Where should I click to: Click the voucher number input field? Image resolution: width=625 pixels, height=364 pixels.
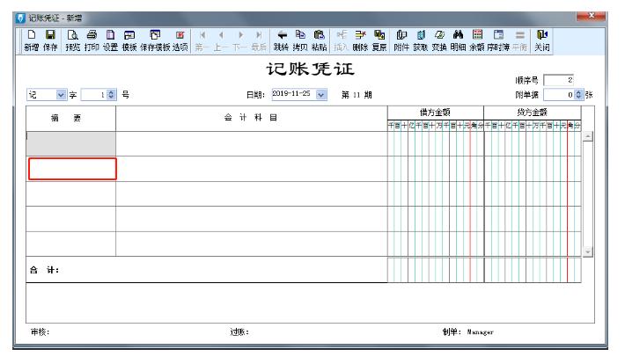point(94,95)
